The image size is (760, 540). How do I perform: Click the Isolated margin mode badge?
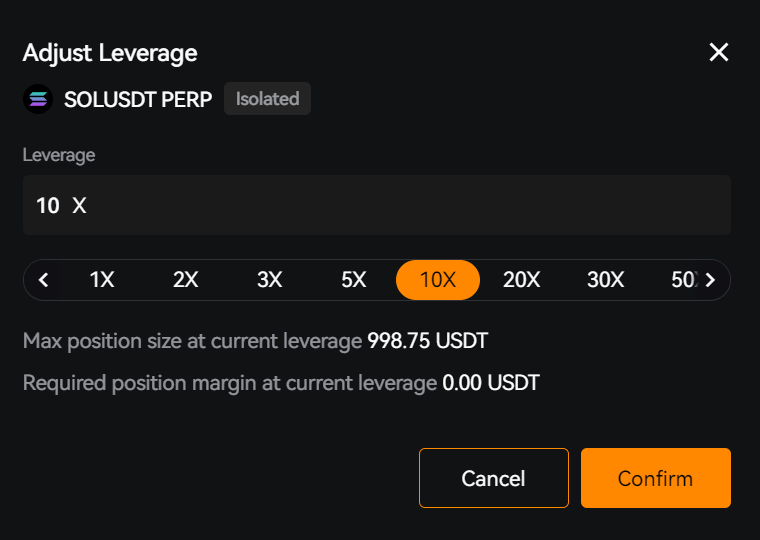[x=267, y=99]
